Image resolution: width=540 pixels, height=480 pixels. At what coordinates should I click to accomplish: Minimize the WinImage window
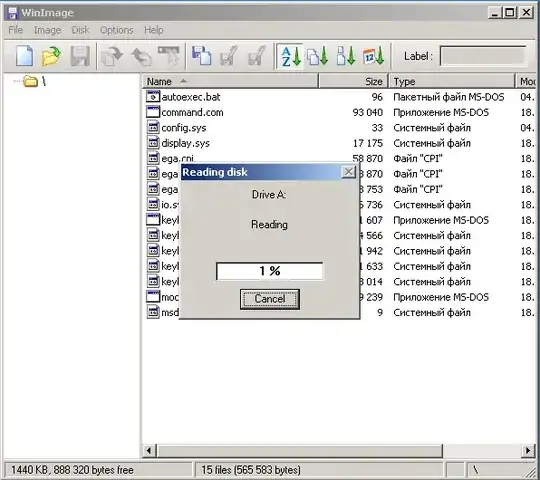click(x=495, y=13)
